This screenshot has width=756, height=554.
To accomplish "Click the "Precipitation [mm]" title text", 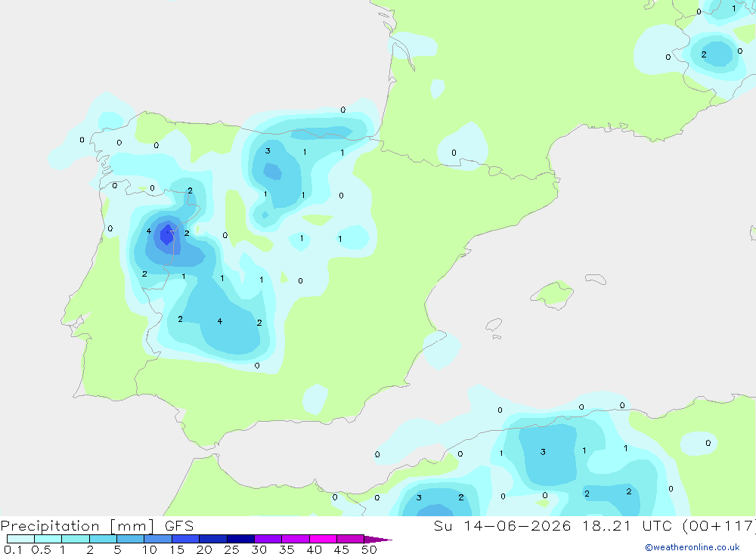I will click(77, 526).
